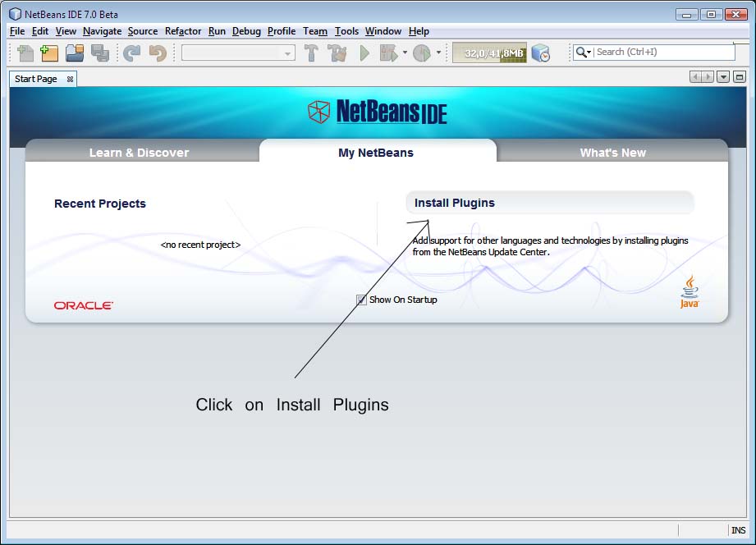Expand the Profile Project dropdown arrow

[439, 53]
